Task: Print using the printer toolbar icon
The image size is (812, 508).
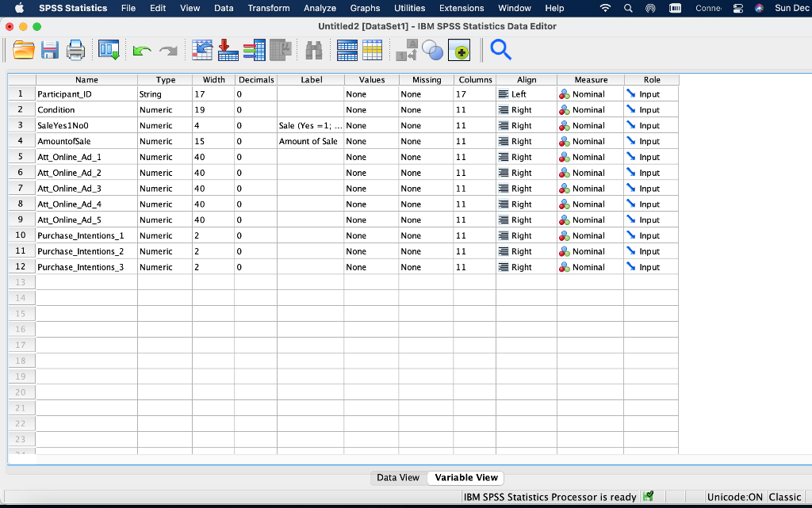Action: [x=75, y=50]
